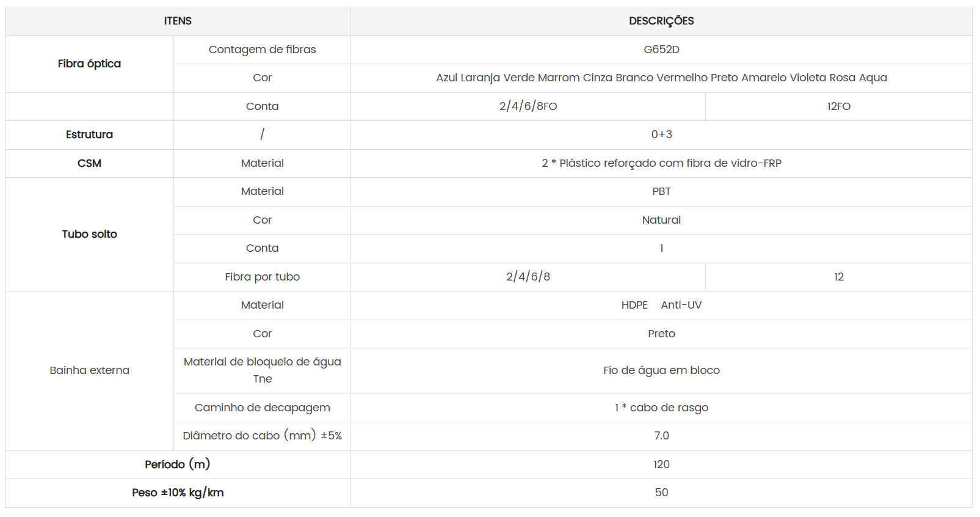This screenshot has height=517, width=980.
Task: Click the 0+3 structure value
Action: [661, 135]
